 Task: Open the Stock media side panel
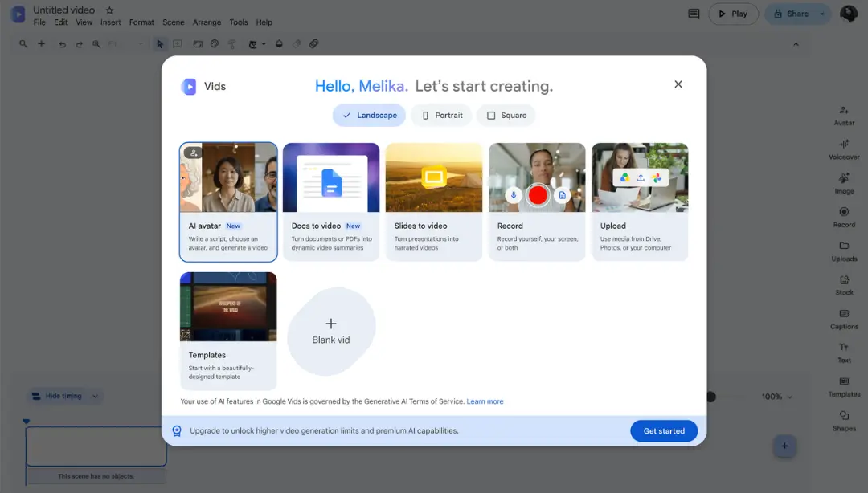coord(844,285)
